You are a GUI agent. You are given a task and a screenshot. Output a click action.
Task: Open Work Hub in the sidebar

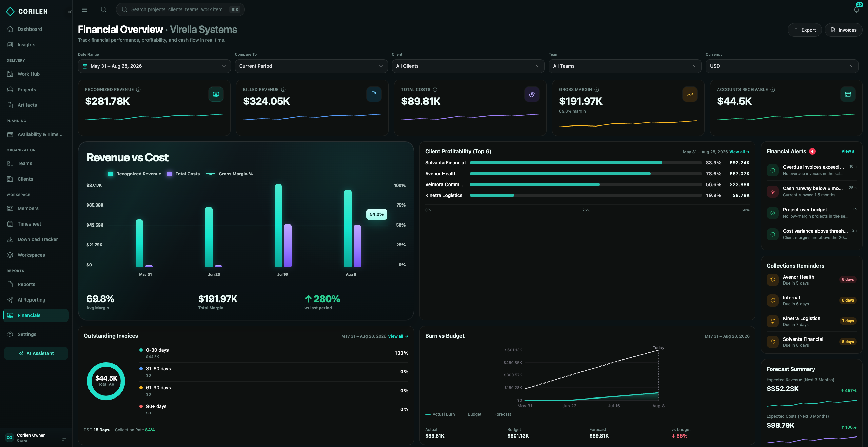[x=36, y=74]
